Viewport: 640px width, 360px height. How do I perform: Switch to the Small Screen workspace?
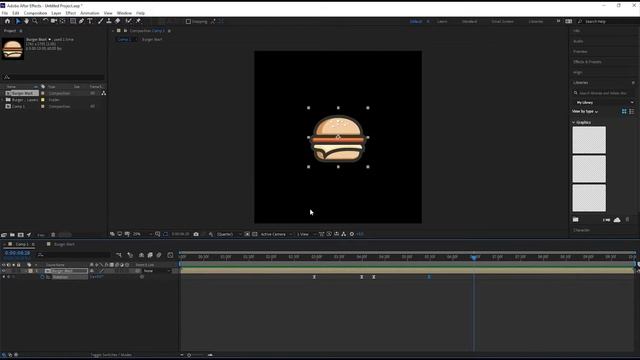coord(502,22)
